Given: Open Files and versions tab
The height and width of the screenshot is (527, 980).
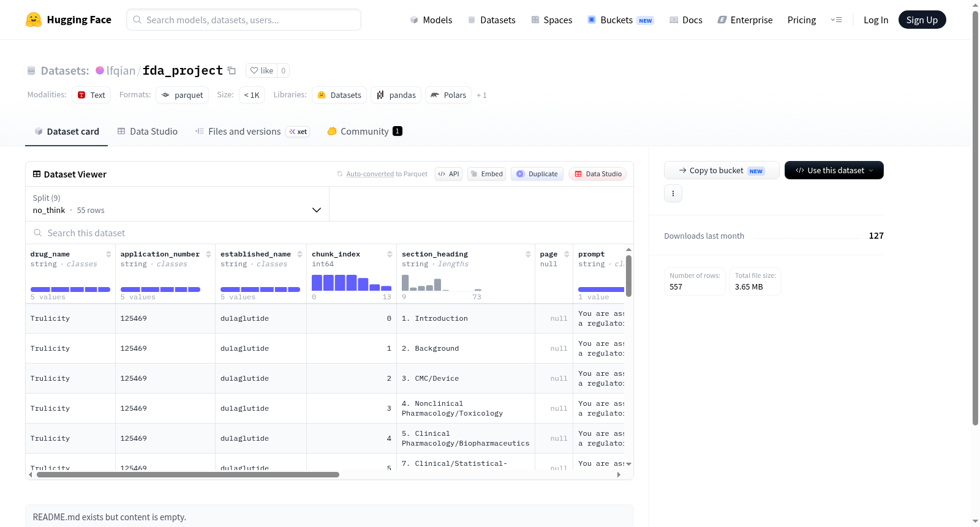Looking at the screenshot, I should [252, 131].
